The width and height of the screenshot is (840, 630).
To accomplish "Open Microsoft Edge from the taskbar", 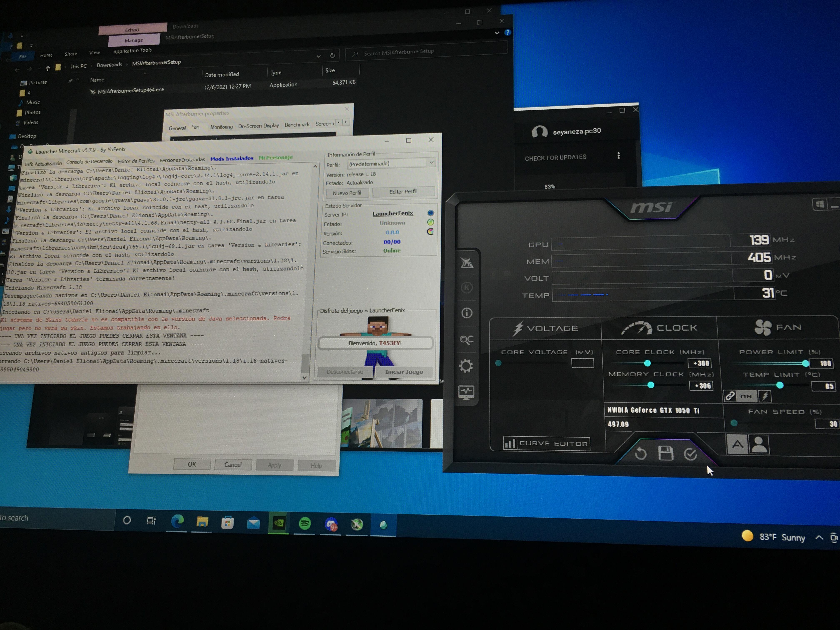I will click(x=177, y=521).
